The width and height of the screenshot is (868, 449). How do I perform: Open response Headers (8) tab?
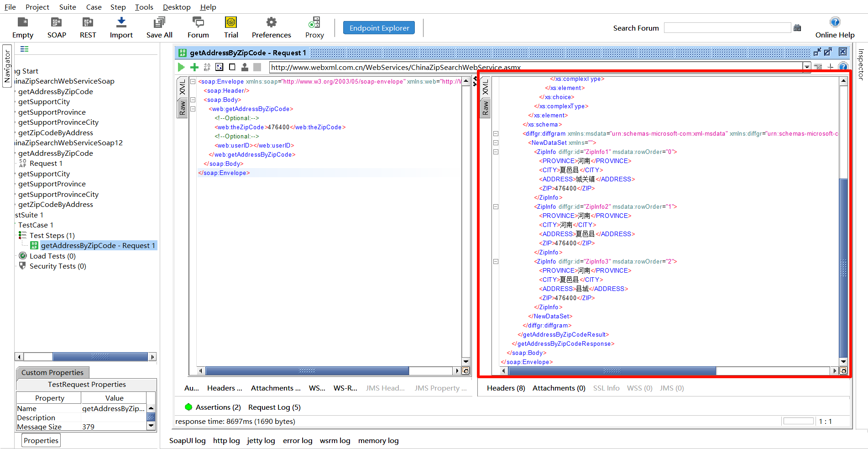point(506,388)
